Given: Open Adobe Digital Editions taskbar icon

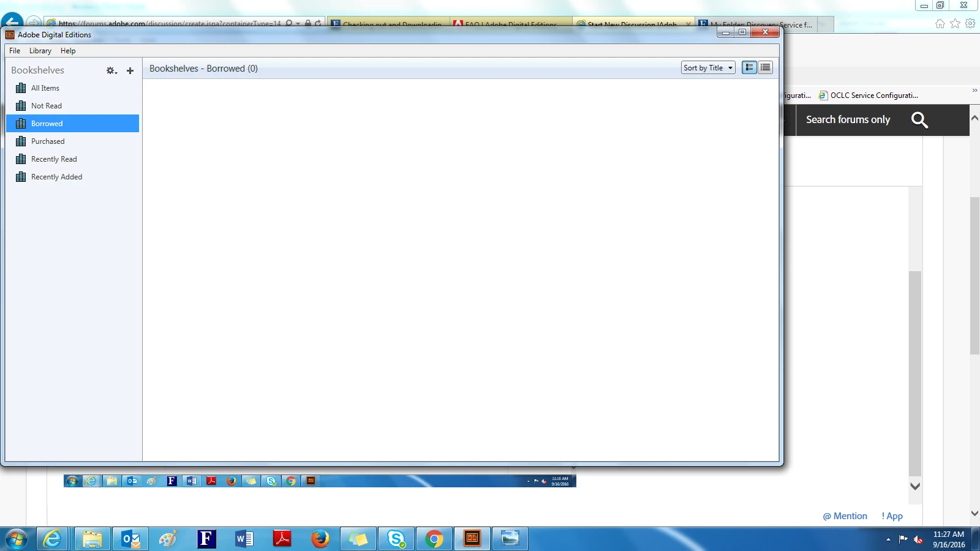Looking at the screenshot, I should pos(472,539).
